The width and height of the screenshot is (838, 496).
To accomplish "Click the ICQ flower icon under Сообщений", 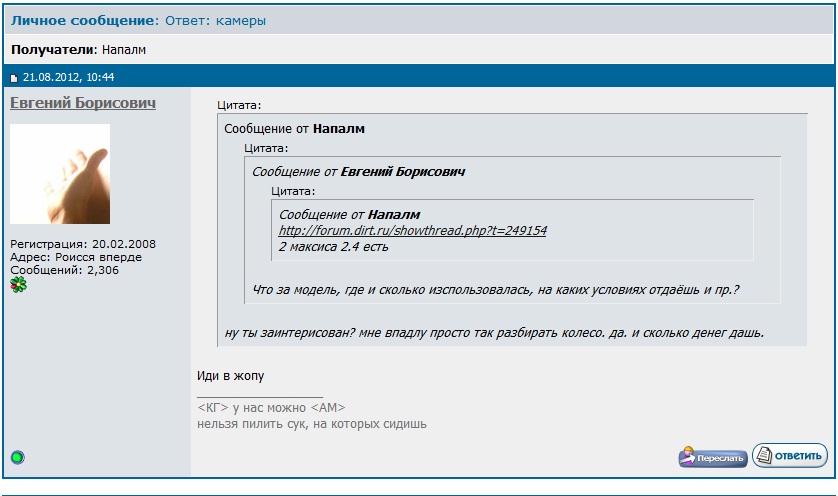I will click(18, 284).
